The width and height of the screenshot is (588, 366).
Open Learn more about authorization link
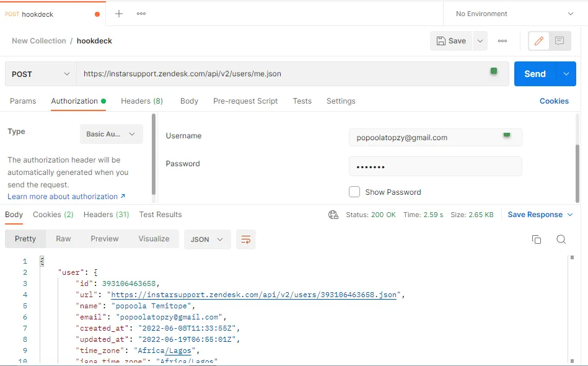coord(66,196)
